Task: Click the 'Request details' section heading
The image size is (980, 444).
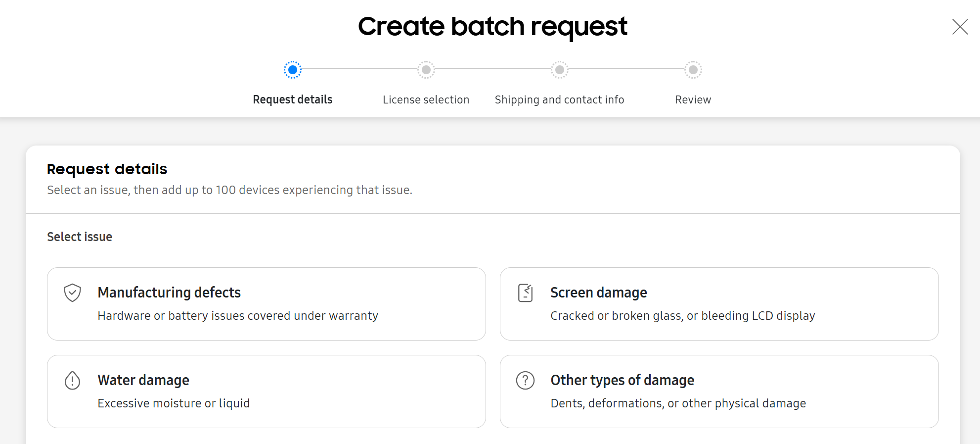Action: point(107,169)
